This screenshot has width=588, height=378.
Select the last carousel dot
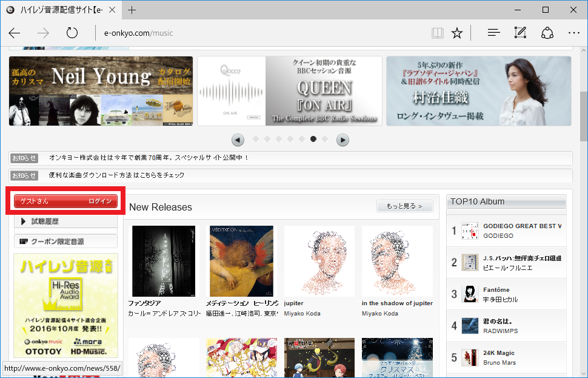point(325,139)
